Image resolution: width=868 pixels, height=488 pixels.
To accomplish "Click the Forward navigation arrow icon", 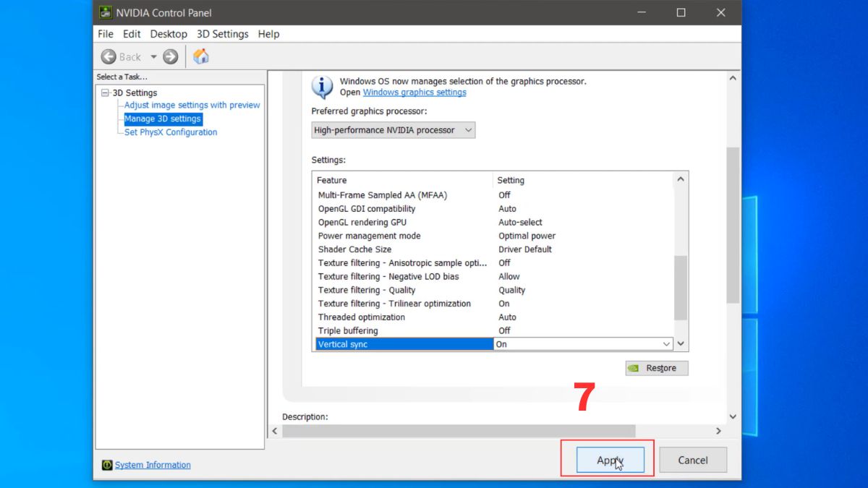I will pos(169,56).
